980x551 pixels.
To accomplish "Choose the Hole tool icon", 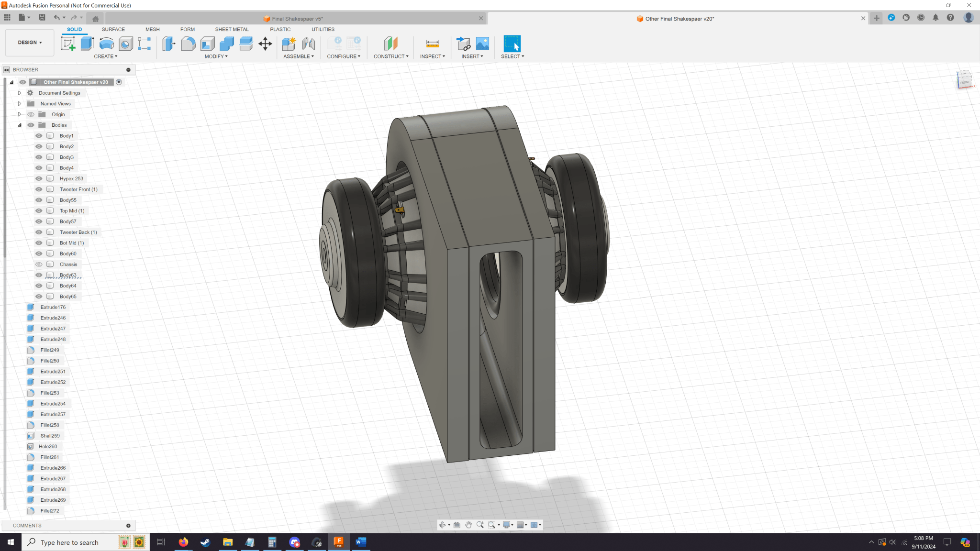I will click(x=125, y=44).
